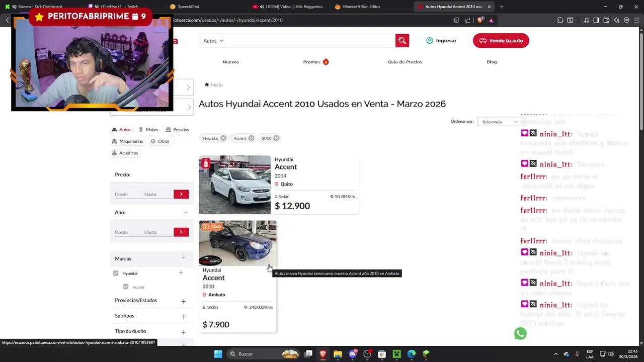Open the Accent 2014 Quito listing title
Image resolution: width=644 pixels, height=362 pixels.
pos(285,167)
